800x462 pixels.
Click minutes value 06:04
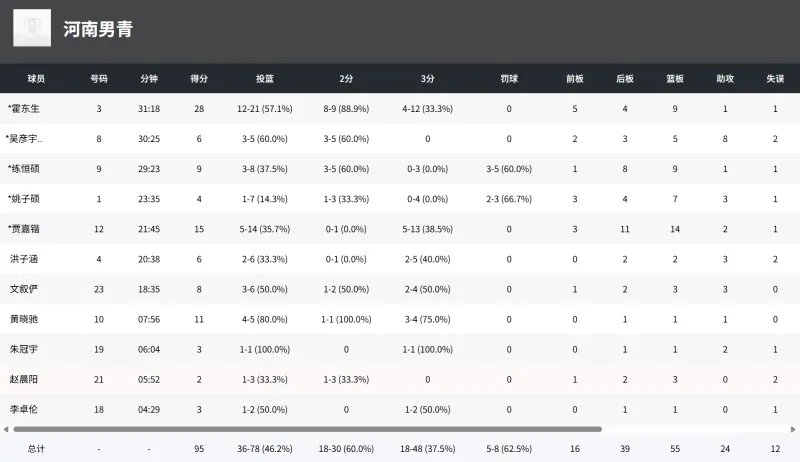click(149, 349)
